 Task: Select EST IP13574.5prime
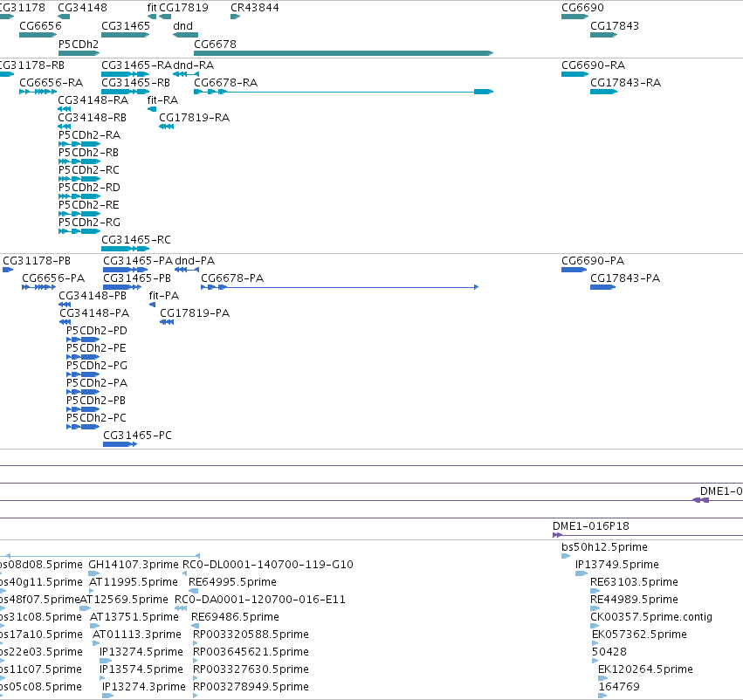coord(141,669)
